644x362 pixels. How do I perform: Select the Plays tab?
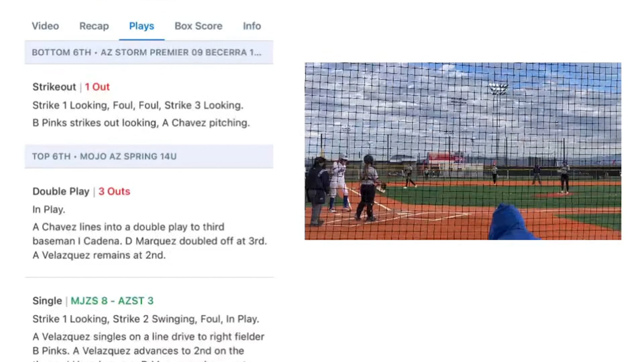(x=142, y=26)
